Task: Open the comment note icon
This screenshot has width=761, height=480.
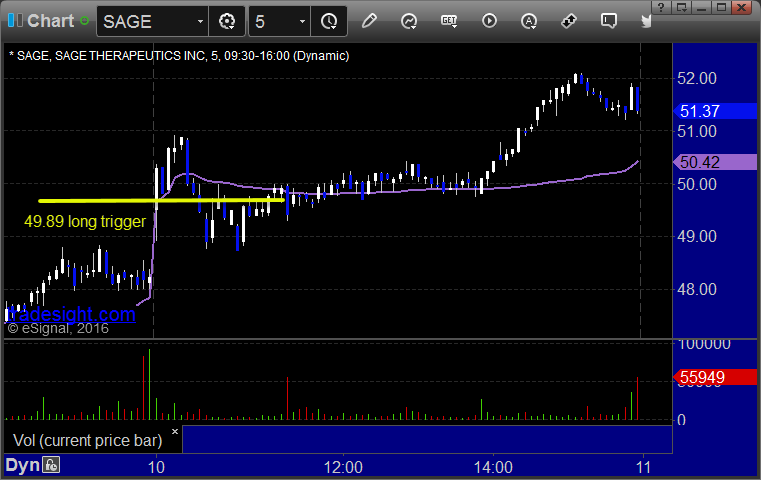Action: (608, 21)
